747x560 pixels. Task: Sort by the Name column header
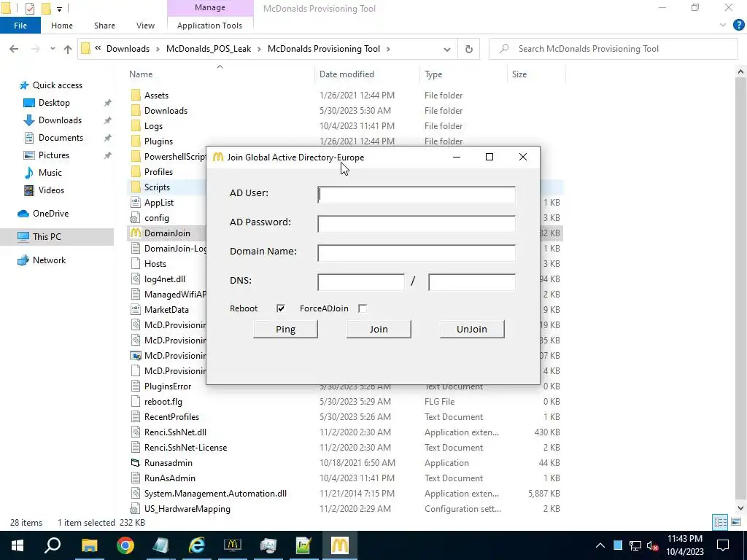(141, 74)
